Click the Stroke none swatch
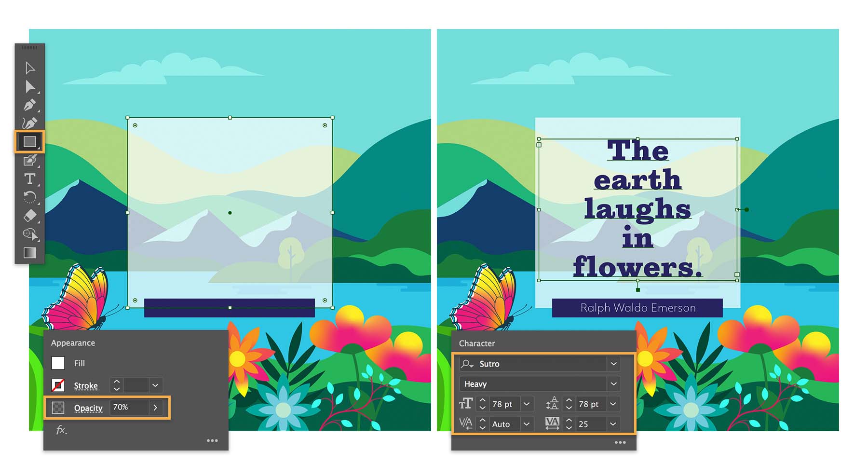Image resolution: width=868 pixels, height=465 pixels. (x=58, y=385)
